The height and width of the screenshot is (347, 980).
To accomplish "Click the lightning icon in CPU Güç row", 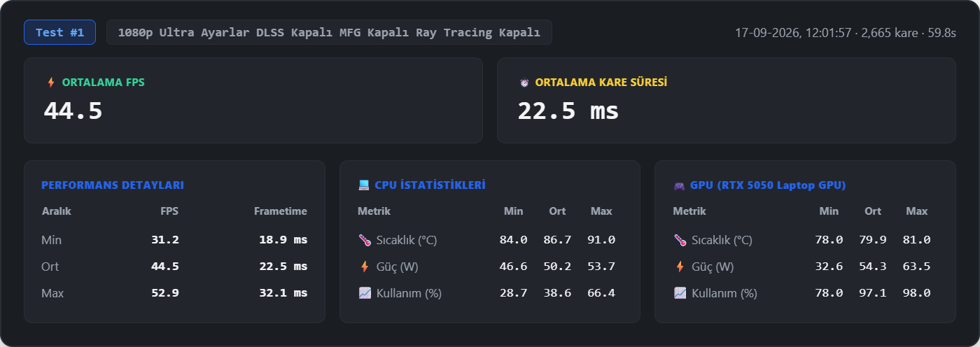I will (x=364, y=267).
